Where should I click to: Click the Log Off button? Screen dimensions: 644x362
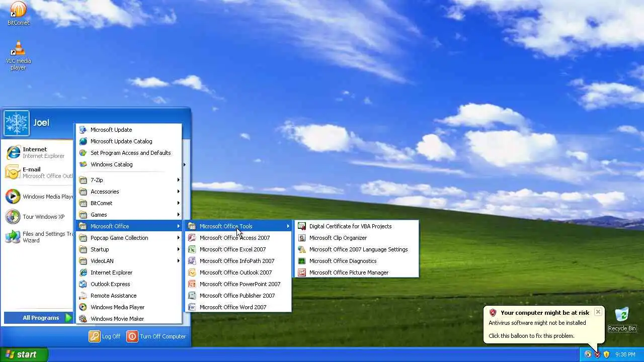pyautogui.click(x=105, y=336)
